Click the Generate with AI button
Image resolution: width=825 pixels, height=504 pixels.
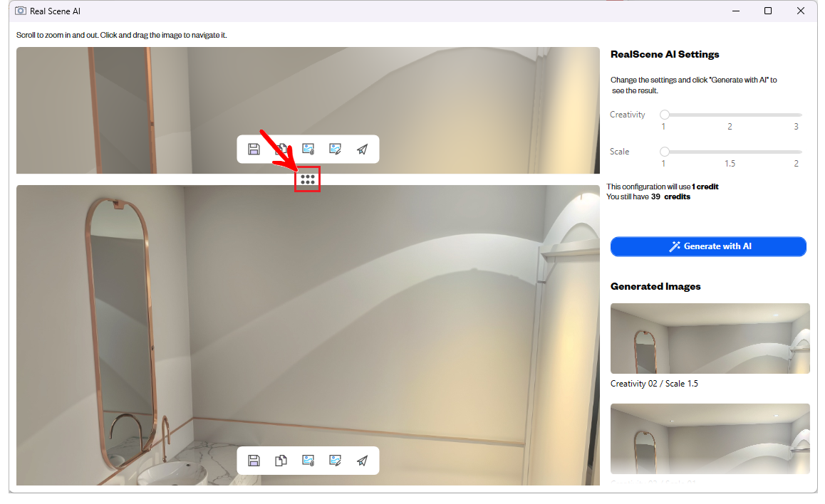(708, 246)
